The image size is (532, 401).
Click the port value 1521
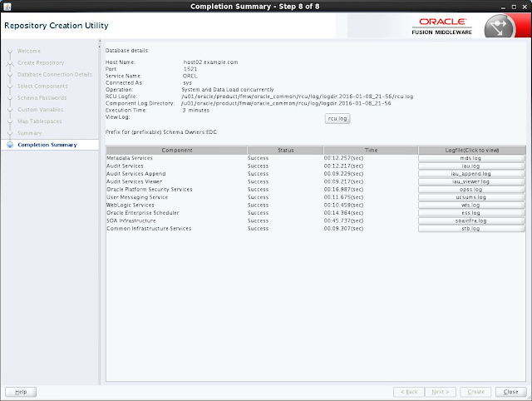[x=190, y=69]
